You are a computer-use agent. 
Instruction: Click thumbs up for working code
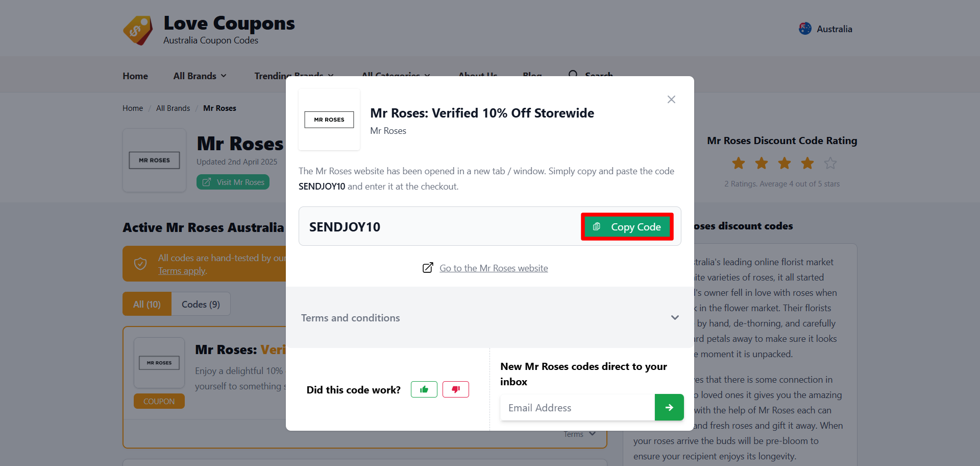pyautogui.click(x=424, y=389)
